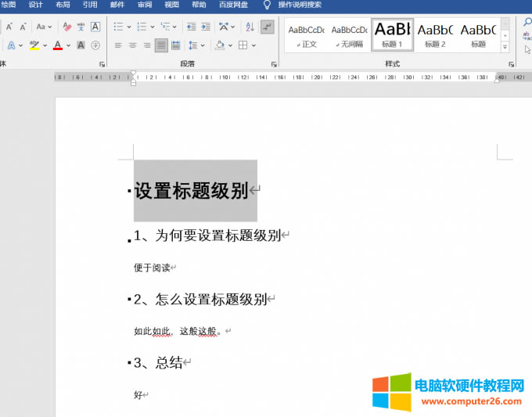Viewport: 532px width, 417px height.
Task: Open the 帮助 tab
Action: click(x=199, y=5)
